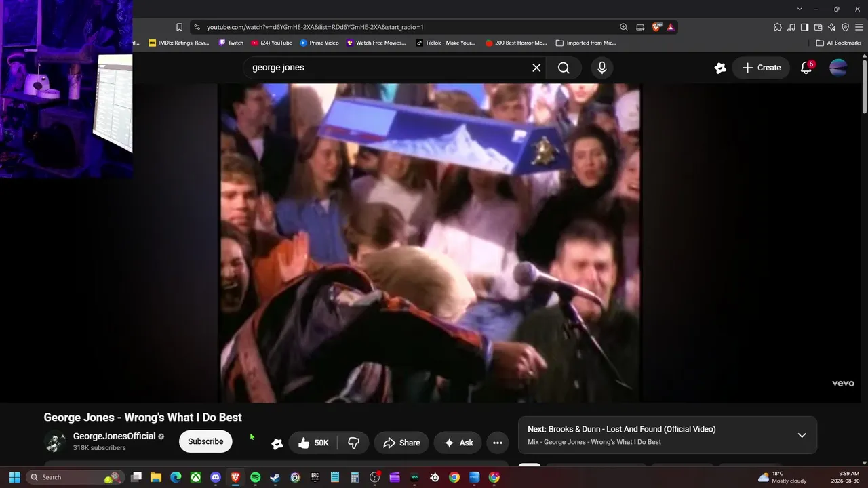Toggle the browser sidebar panel icon

coord(804,27)
